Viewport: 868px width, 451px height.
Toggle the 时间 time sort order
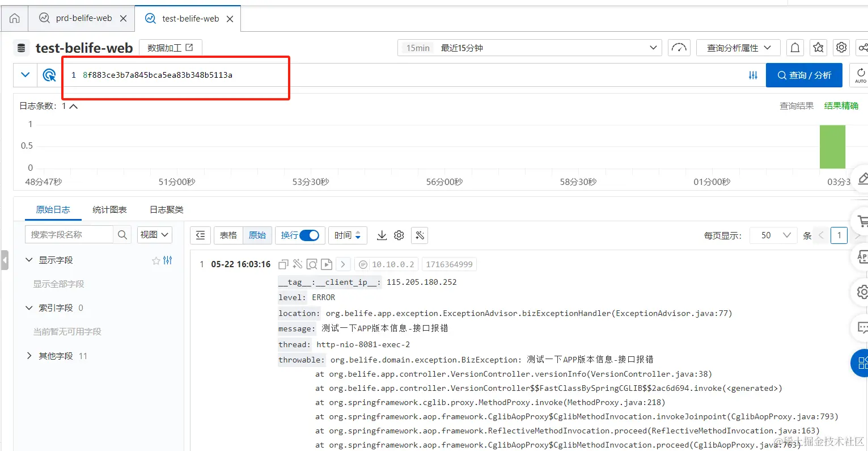click(347, 235)
